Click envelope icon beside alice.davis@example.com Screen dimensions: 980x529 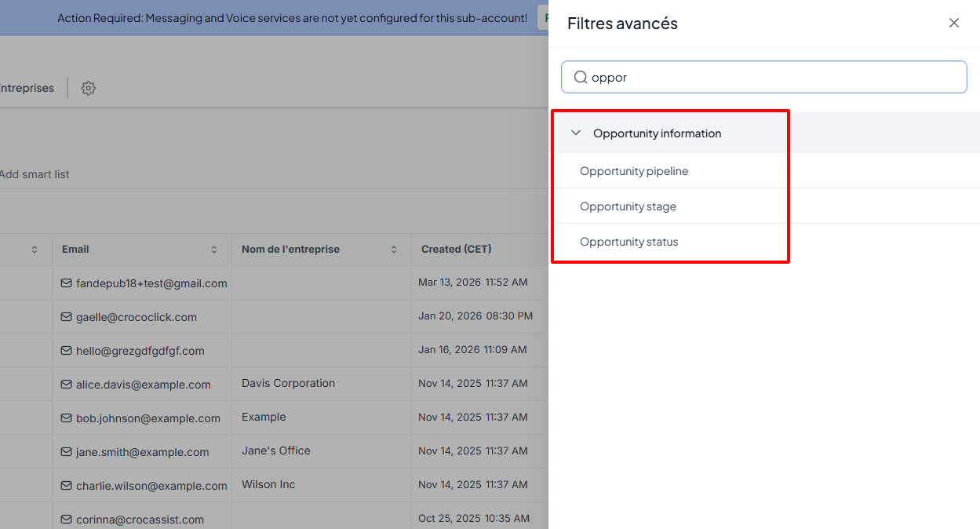tap(67, 385)
